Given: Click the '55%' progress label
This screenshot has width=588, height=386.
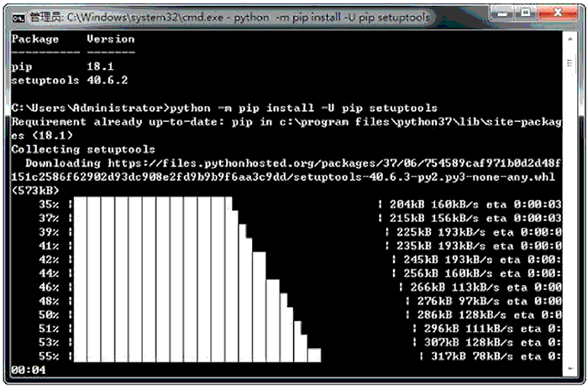Looking at the screenshot, I should click(x=49, y=356).
